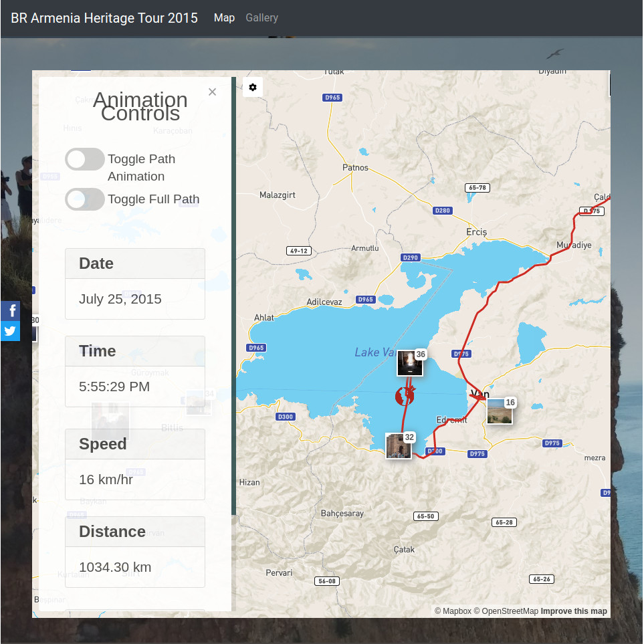Select the Date card showing July 25, 2015
Screen dimensions: 644x644
pos(134,284)
